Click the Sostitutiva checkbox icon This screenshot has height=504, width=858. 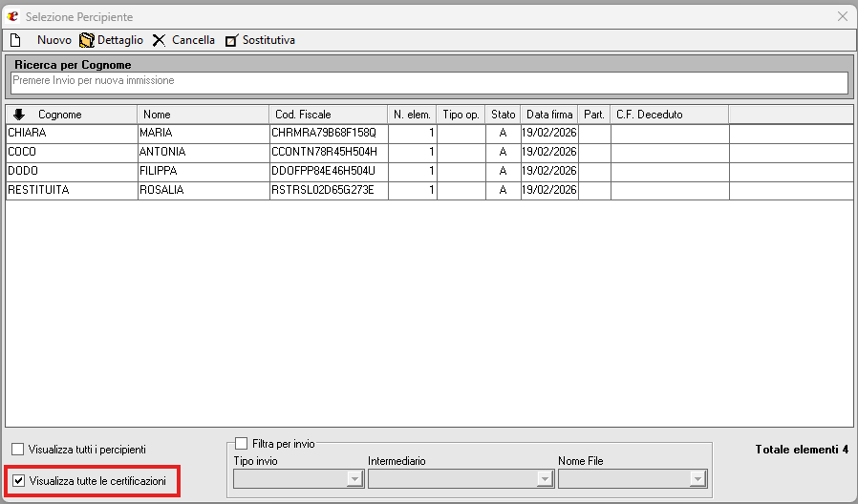tap(231, 40)
